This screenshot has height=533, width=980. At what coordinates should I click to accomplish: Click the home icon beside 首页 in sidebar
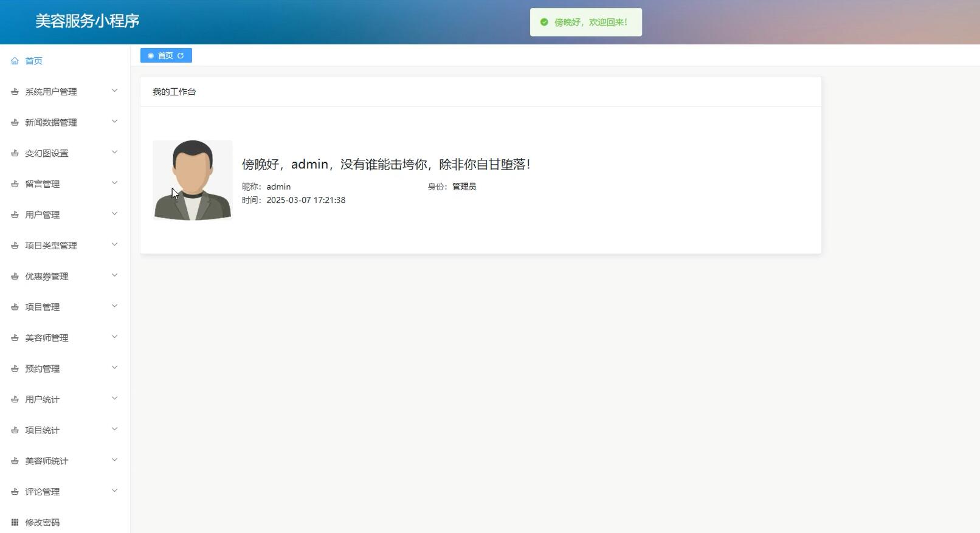[x=15, y=61]
